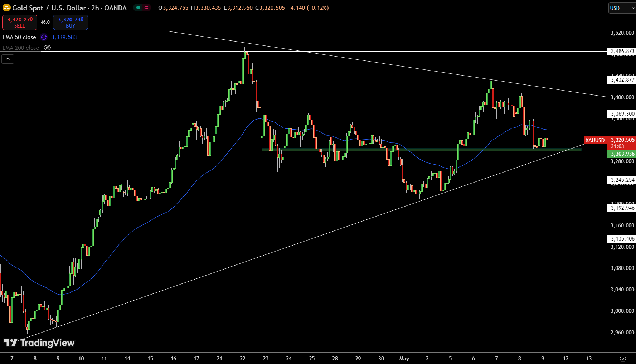Click the change value −4.140 (−0.12%)
The image size is (636, 364).
pos(308,8)
